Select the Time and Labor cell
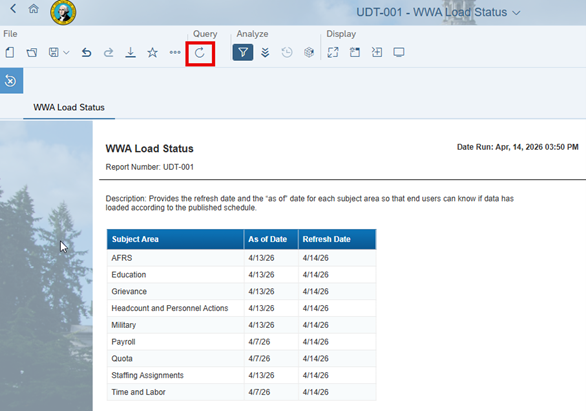The image size is (586, 411). click(175, 392)
